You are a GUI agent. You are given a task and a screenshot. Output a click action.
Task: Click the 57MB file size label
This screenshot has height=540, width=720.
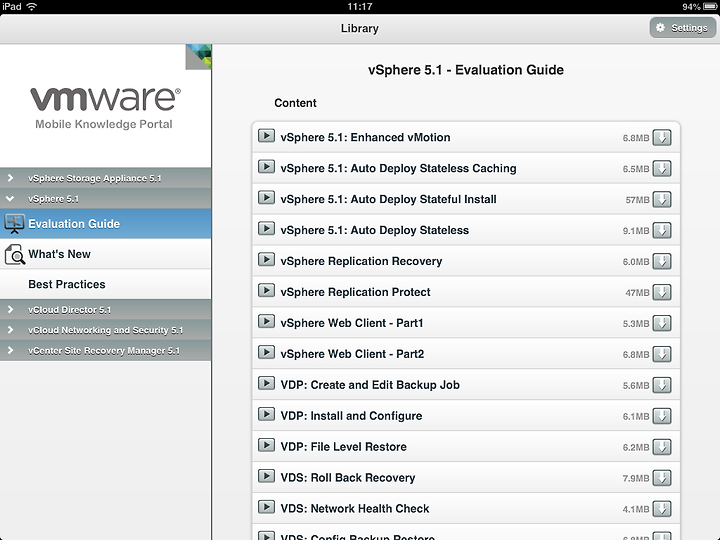coord(637,200)
